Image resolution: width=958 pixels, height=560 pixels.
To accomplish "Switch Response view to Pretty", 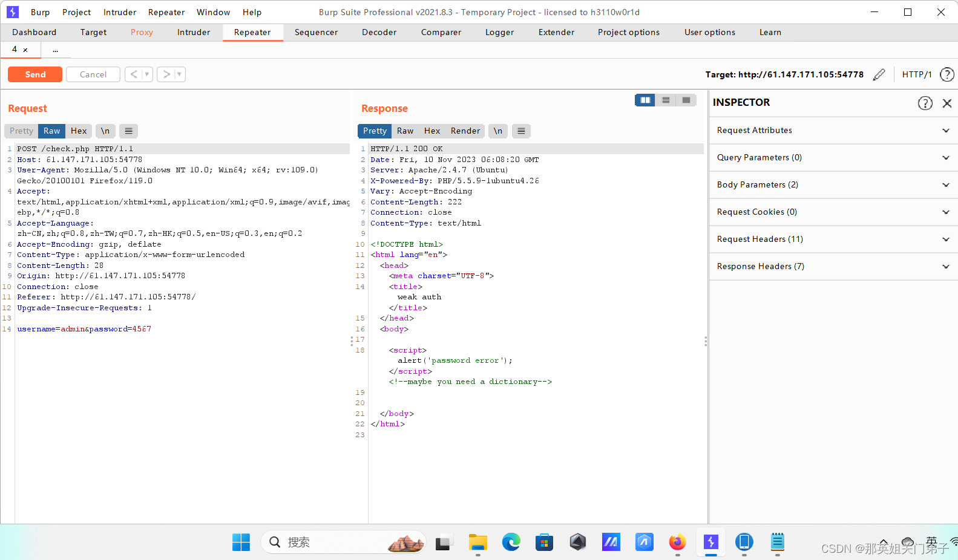I will point(375,131).
